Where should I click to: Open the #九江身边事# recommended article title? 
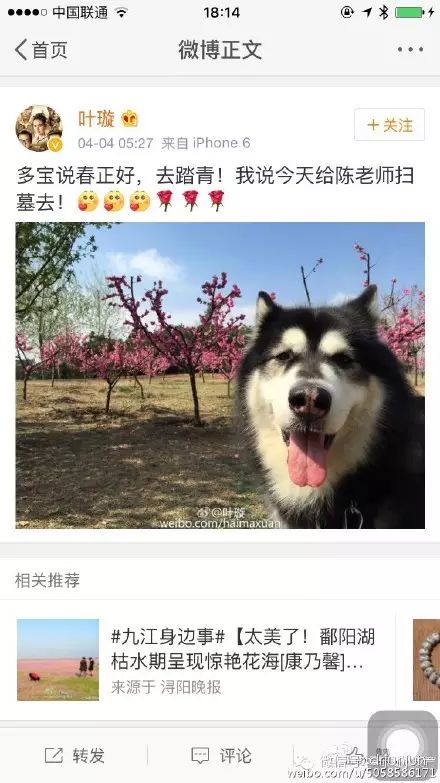pyautogui.click(x=243, y=649)
